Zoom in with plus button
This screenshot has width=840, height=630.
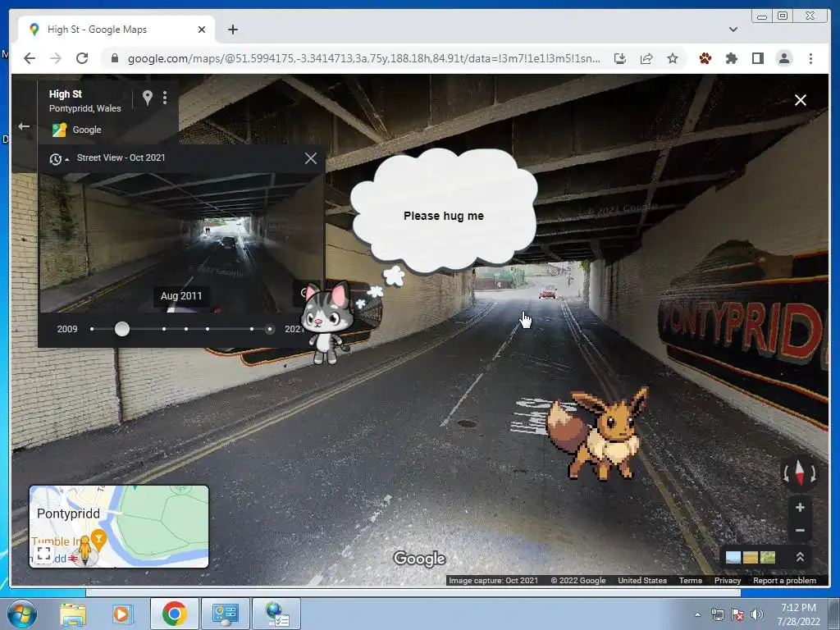800,507
